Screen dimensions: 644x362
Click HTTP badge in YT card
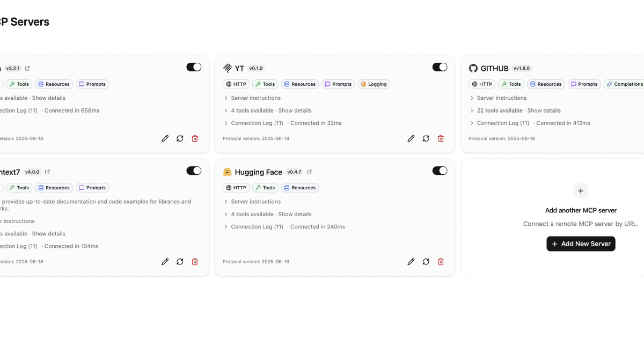(236, 84)
